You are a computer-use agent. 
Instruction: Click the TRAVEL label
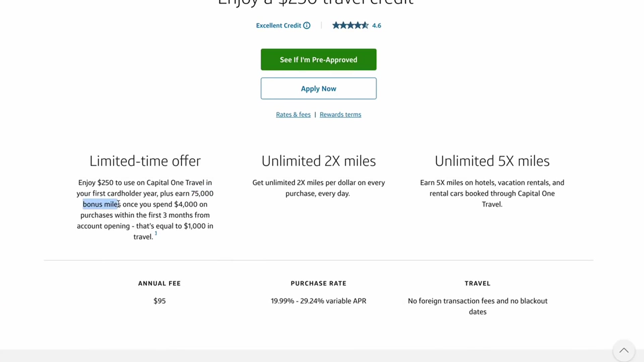click(x=478, y=284)
